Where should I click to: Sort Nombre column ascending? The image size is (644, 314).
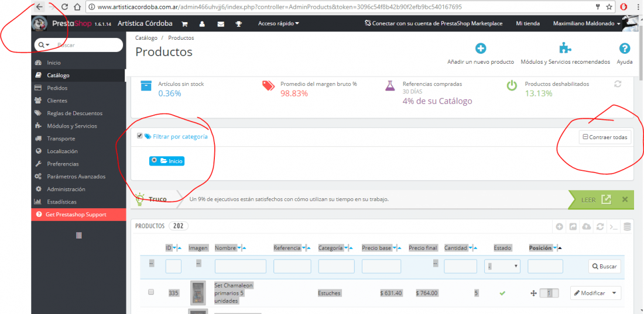click(244, 249)
